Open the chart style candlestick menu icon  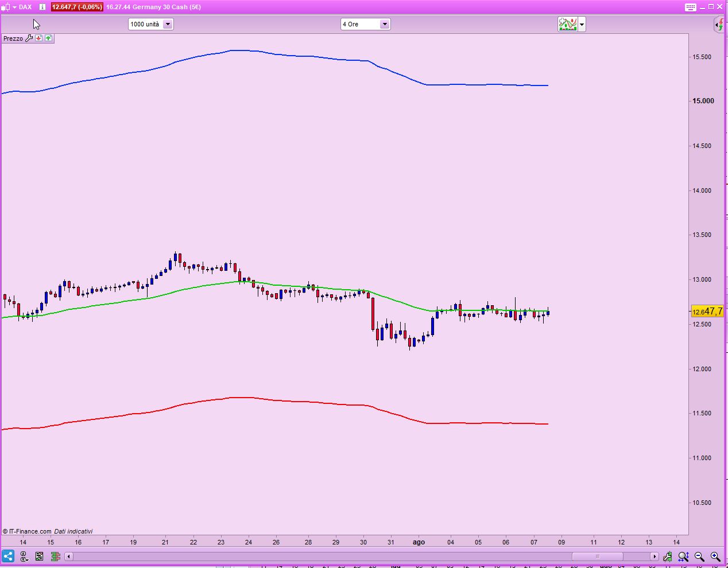point(6,7)
